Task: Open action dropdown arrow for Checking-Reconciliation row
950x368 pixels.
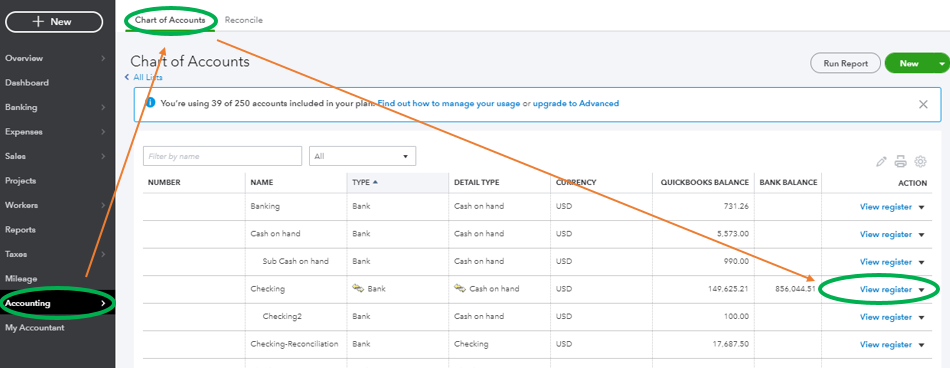Action: (922, 346)
